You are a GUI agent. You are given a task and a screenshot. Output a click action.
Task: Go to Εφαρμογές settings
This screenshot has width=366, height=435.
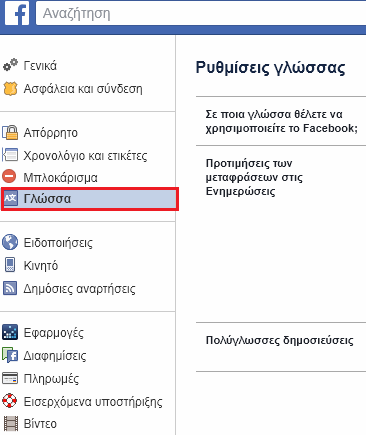(x=53, y=333)
